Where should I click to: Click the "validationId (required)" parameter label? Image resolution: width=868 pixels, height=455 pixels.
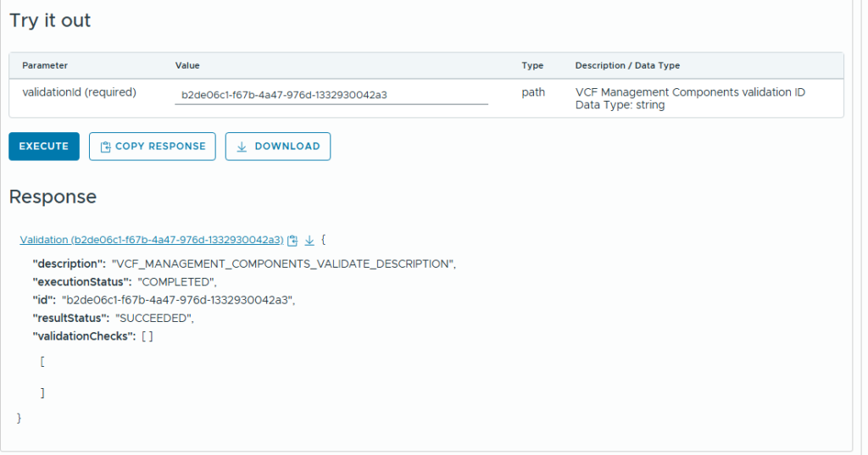point(79,92)
